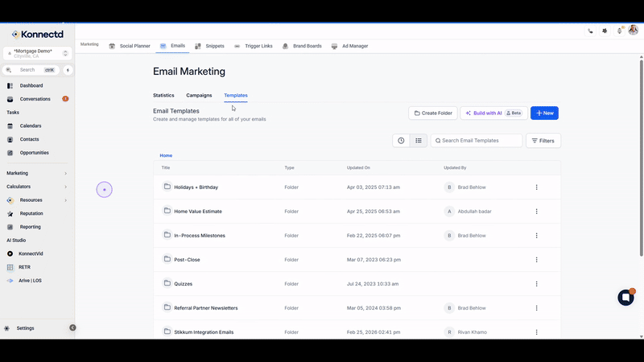The image size is (644, 362).
Task: Open notifications bell in top bar
Action: pos(620,31)
